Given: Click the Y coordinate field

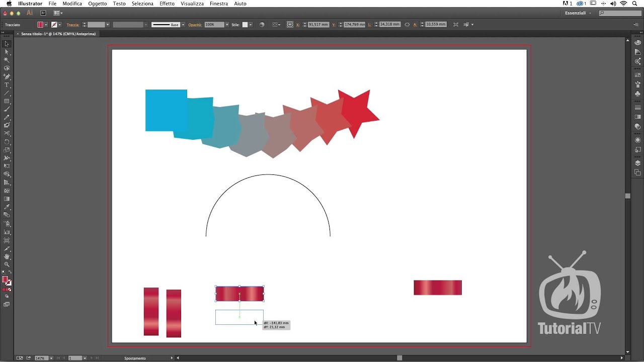Looking at the screenshot, I should point(354,24).
